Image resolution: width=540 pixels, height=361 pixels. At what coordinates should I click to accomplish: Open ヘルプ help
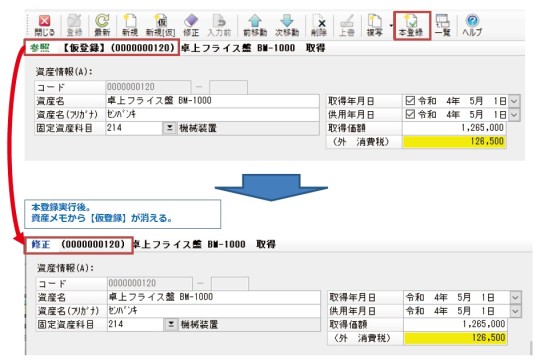pos(472,25)
